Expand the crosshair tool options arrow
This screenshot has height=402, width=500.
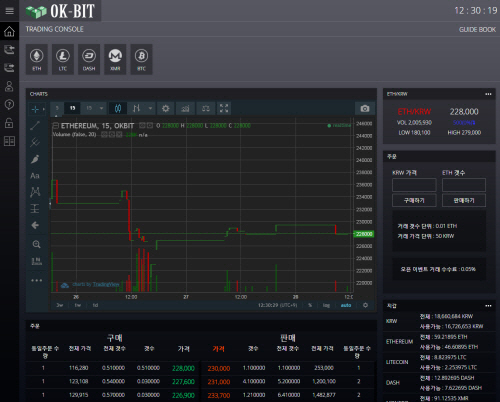pyautogui.click(x=44, y=109)
